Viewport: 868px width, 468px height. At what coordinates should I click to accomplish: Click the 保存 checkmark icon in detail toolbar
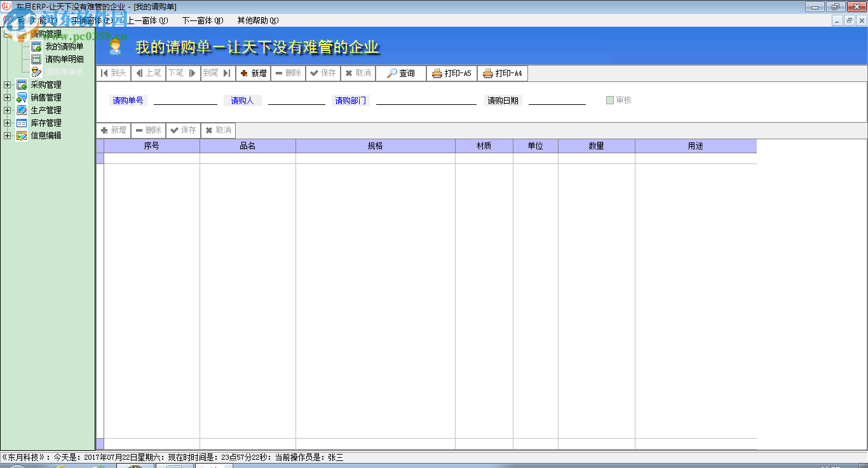[173, 130]
